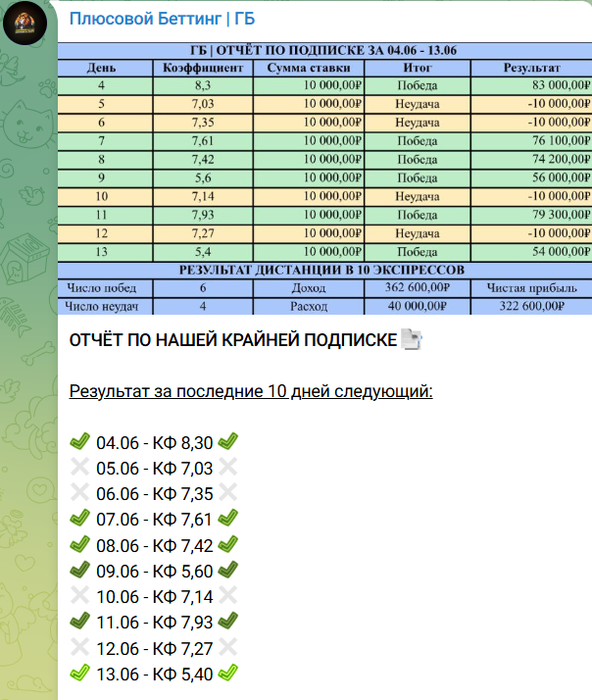Click the grey cross after 12.06 - КФ 7,27

click(227, 647)
